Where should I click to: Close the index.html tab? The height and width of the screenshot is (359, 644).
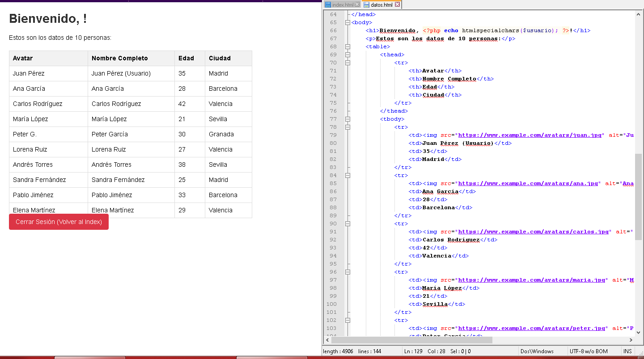[x=357, y=5]
